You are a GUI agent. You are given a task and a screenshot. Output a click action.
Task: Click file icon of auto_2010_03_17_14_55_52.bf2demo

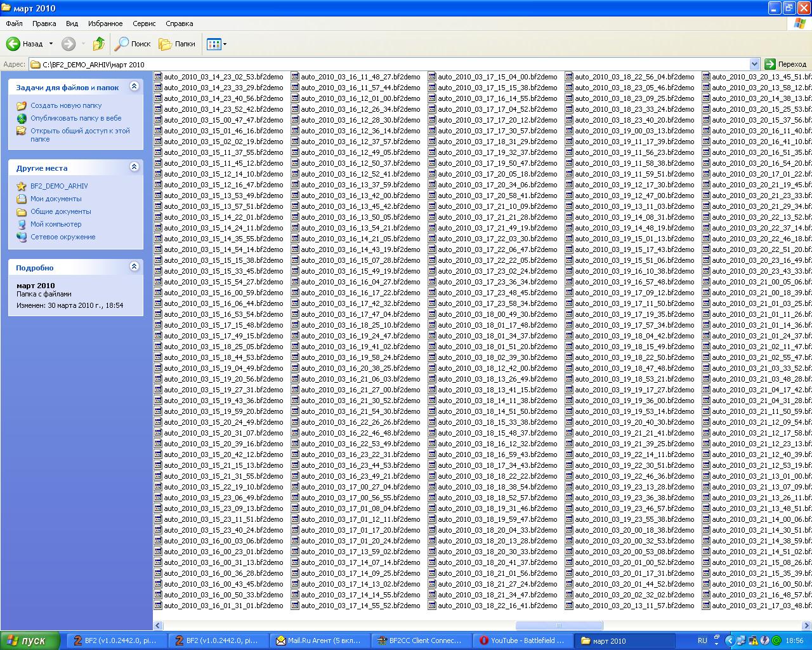click(x=295, y=606)
